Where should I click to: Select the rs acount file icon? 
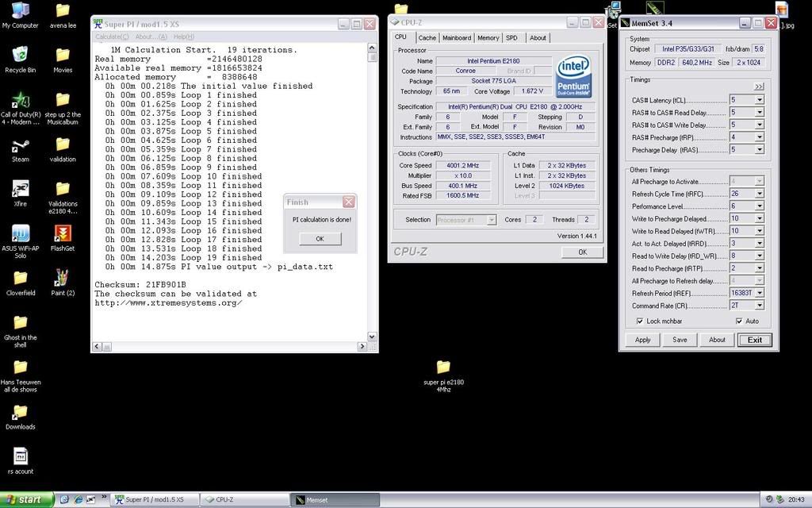tap(20, 456)
